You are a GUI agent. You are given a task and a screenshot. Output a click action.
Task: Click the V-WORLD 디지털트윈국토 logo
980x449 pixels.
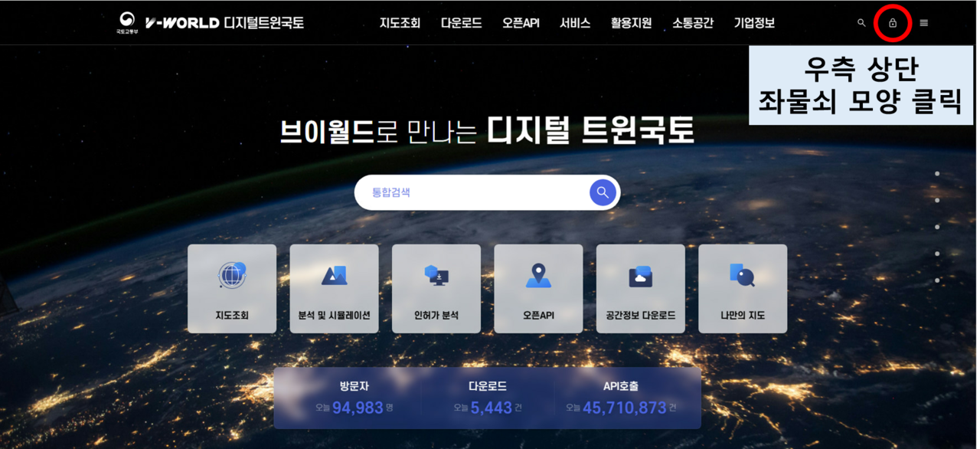[x=224, y=23]
